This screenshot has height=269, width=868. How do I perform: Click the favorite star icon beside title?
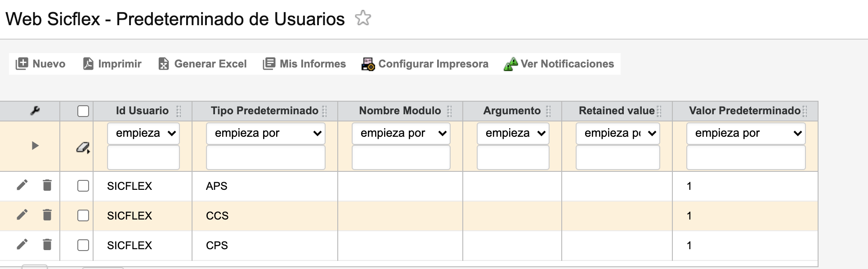pyautogui.click(x=362, y=18)
